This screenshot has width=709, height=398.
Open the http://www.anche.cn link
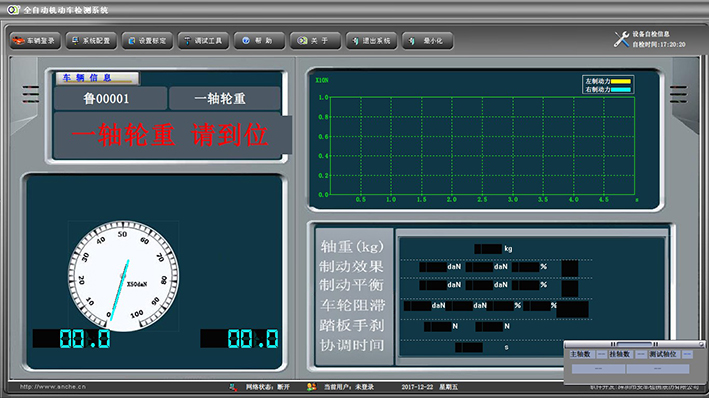coord(53,387)
